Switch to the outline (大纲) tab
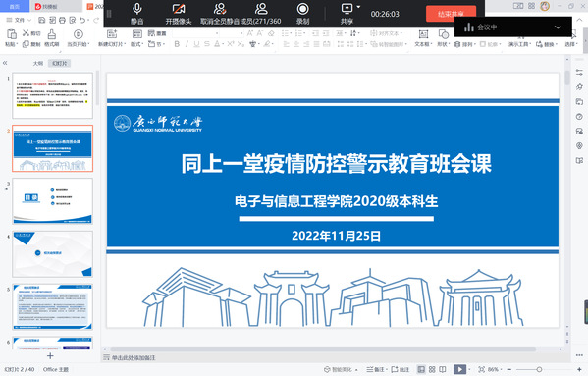588x376 pixels. (38, 64)
